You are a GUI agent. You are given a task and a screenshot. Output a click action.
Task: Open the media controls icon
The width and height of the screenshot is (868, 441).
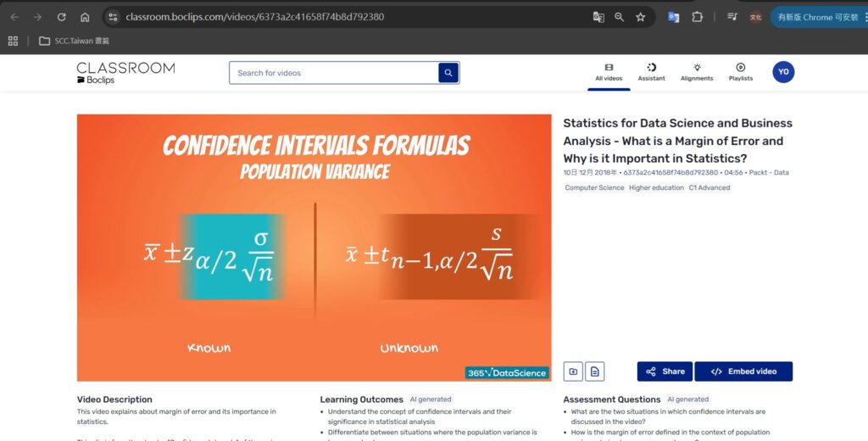[732, 17]
